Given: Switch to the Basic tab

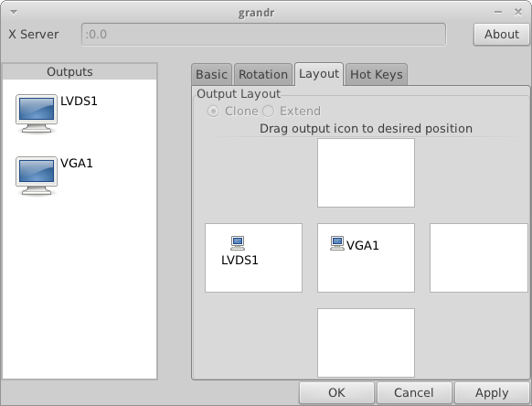Looking at the screenshot, I should tap(211, 74).
